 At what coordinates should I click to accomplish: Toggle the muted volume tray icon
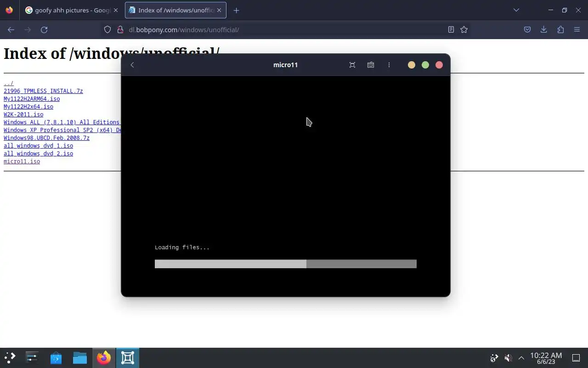click(x=508, y=358)
